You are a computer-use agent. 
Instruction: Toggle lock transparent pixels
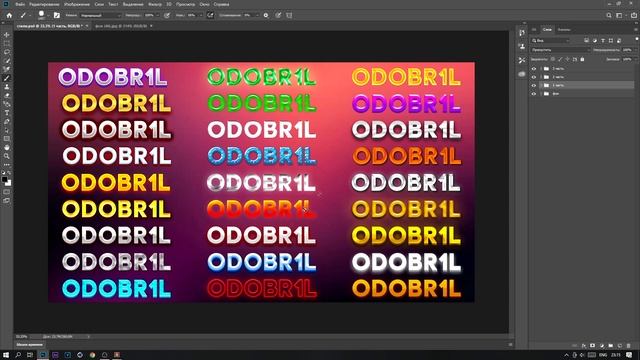[x=553, y=59]
